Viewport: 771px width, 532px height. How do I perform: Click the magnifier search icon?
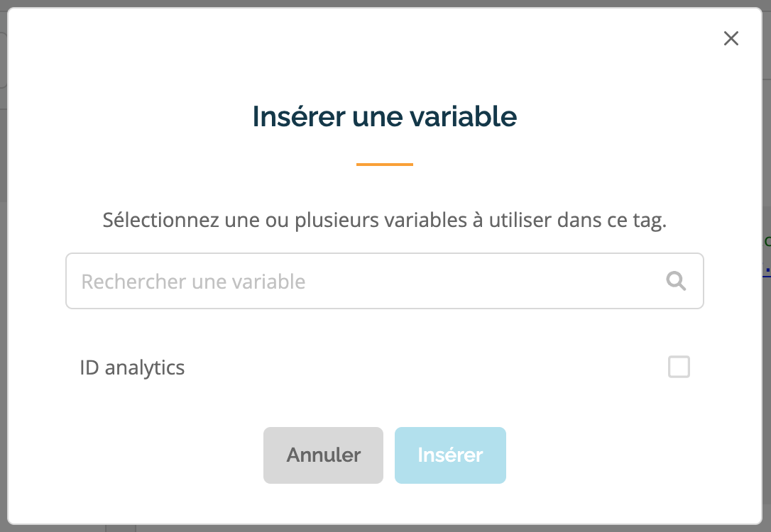coord(676,281)
